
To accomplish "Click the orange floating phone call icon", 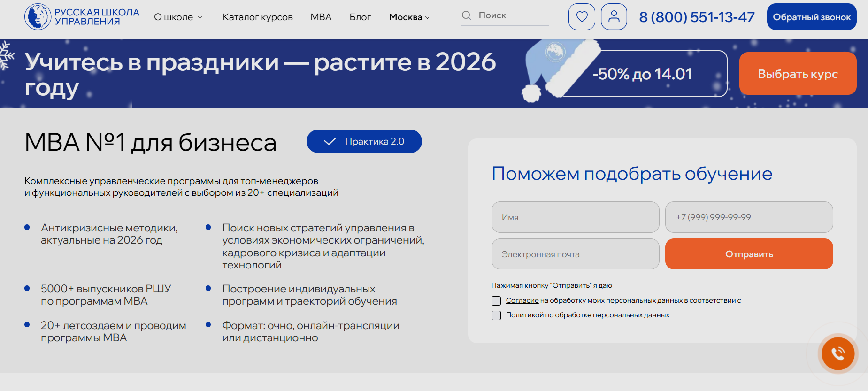I will tap(837, 353).
